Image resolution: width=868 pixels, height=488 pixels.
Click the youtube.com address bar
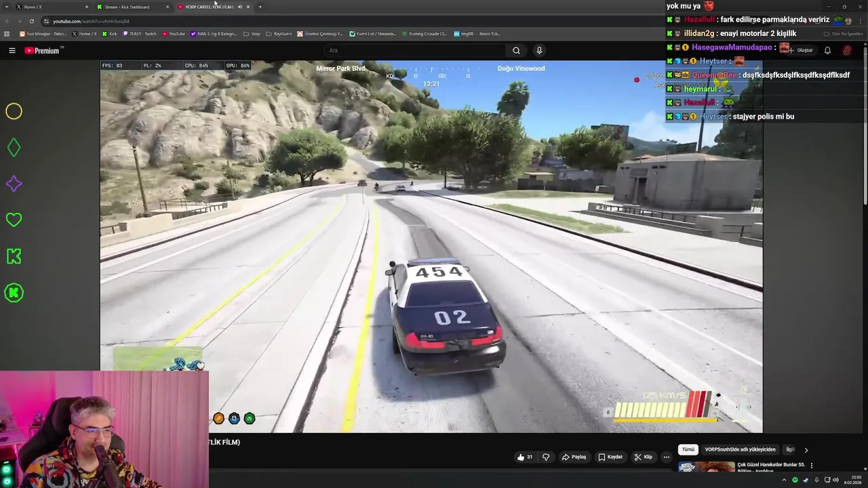(90, 21)
